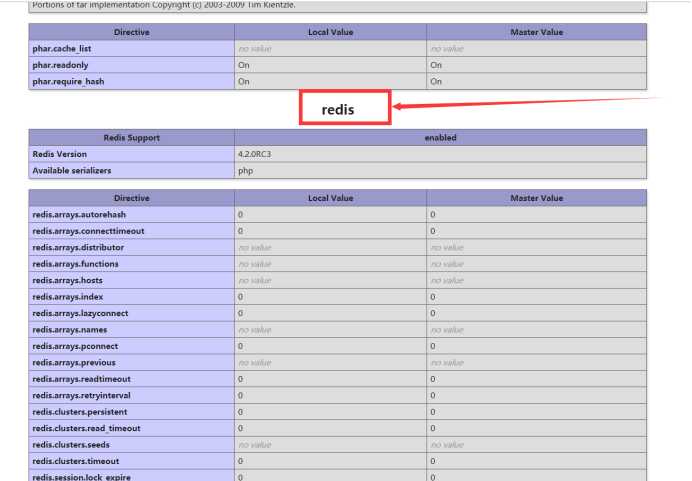Select redis.arrays.index master value 0
Screen dimensions: 692x481
pos(433,297)
